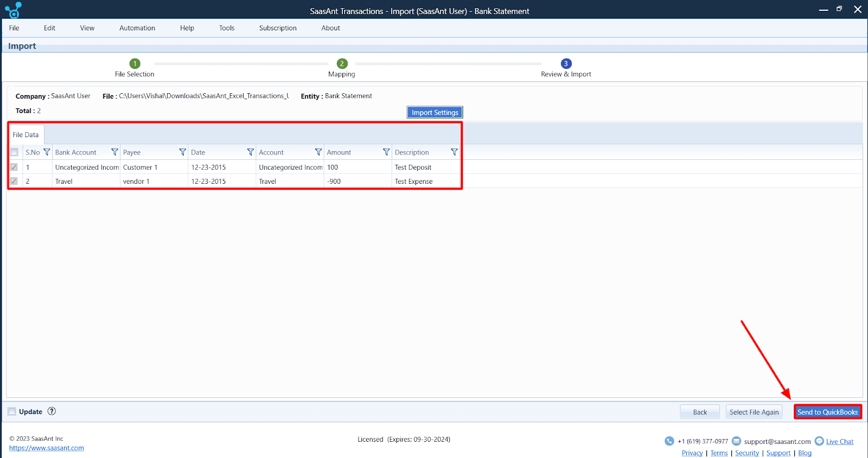The height and width of the screenshot is (458, 868).
Task: Open the Subscription menu
Action: tap(278, 28)
